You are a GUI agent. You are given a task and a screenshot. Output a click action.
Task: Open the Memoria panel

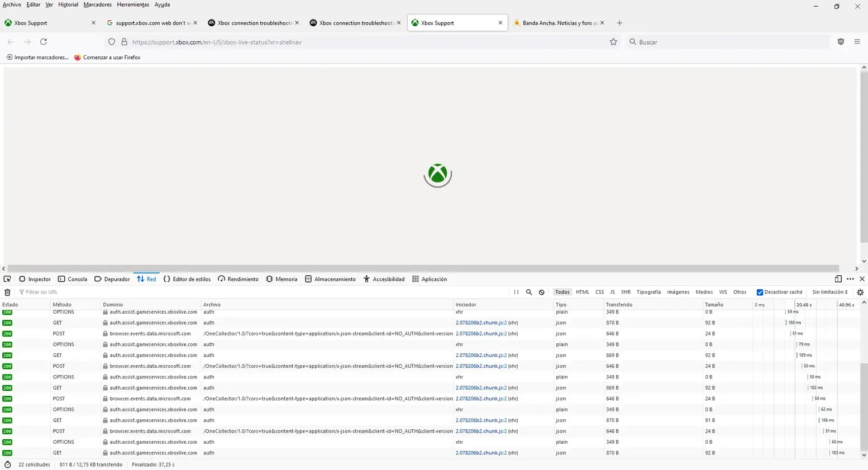coord(282,279)
